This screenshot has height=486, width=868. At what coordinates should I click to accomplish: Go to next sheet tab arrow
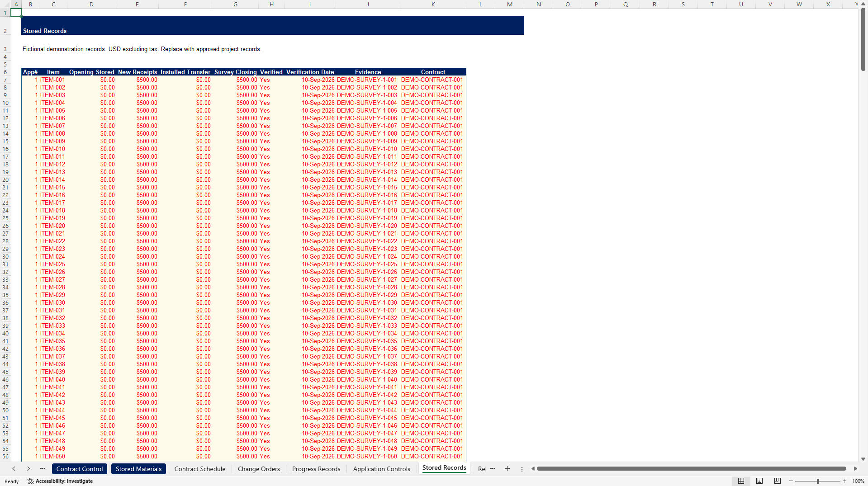28,469
